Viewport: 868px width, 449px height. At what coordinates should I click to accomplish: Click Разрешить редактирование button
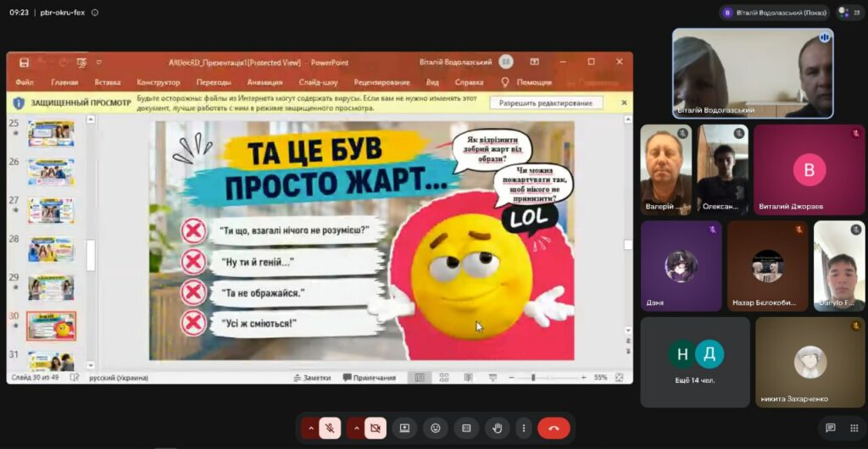[546, 103]
